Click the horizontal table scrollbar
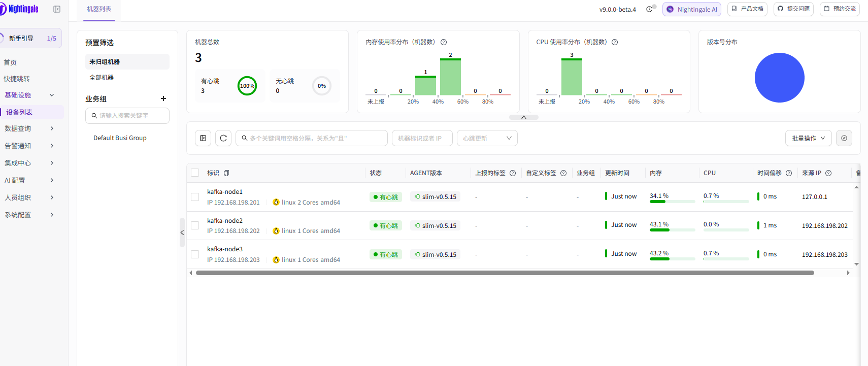This screenshot has width=868, height=366. click(x=505, y=273)
